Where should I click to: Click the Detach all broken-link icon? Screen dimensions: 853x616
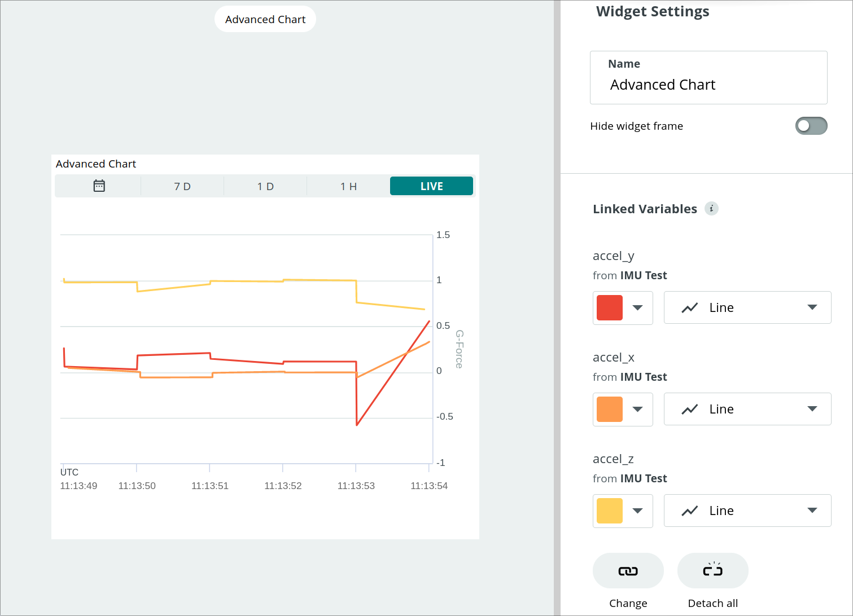(x=712, y=570)
